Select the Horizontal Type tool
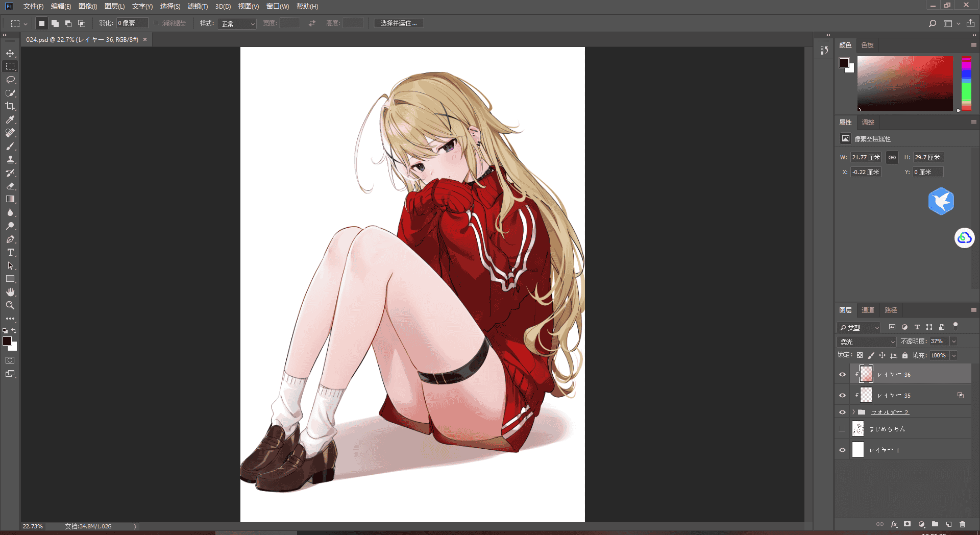This screenshot has width=980, height=535. point(10,252)
